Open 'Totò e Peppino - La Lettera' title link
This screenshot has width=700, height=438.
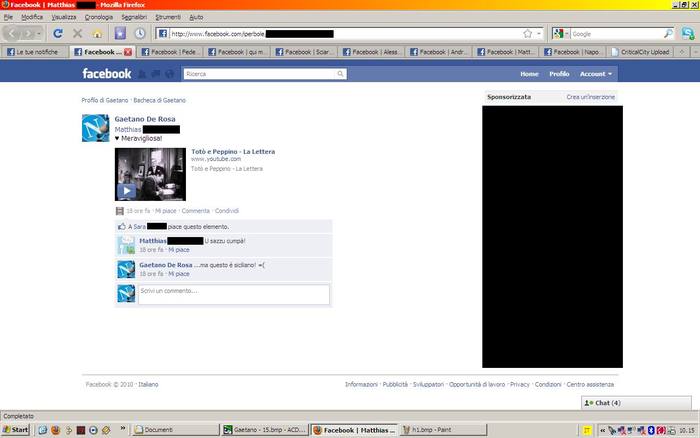233,152
